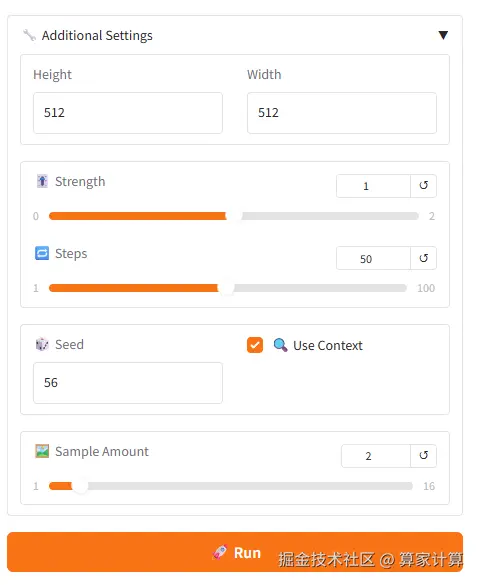Click the Strength slider handle
The width and height of the screenshot is (480, 585).
234,216
